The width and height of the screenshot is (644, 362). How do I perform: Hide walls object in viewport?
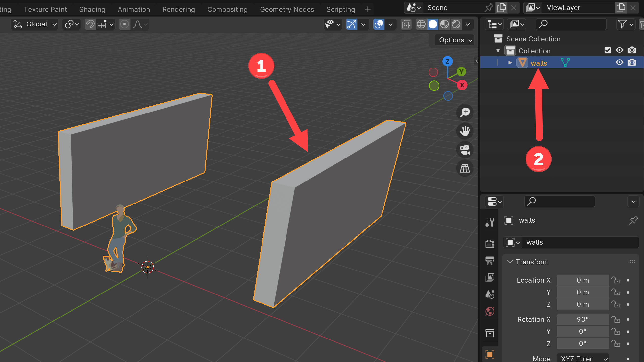pyautogui.click(x=620, y=63)
